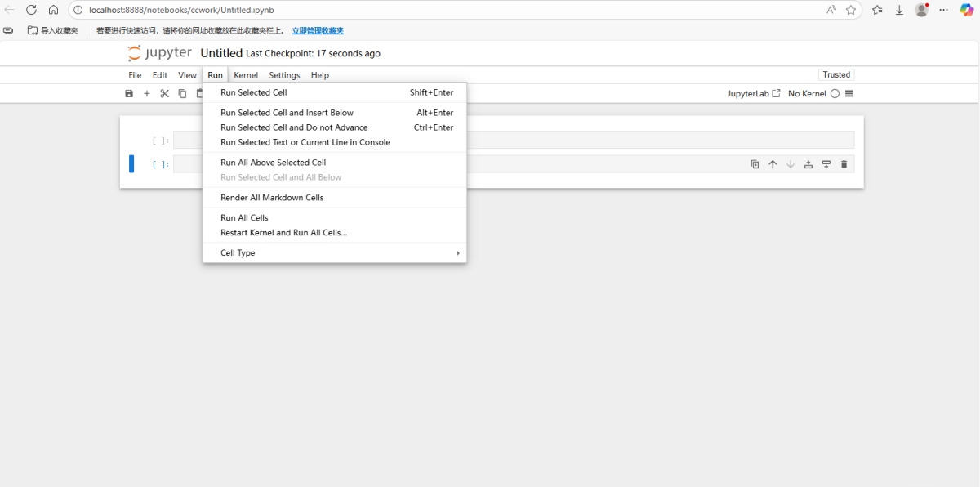Move the selected cell up
The image size is (980, 487).
773,163
